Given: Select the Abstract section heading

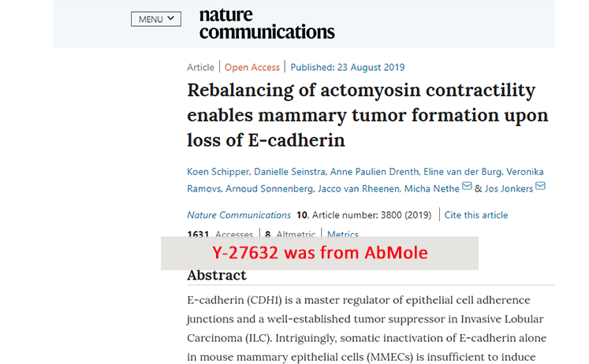Looking at the screenshot, I should click(217, 276).
